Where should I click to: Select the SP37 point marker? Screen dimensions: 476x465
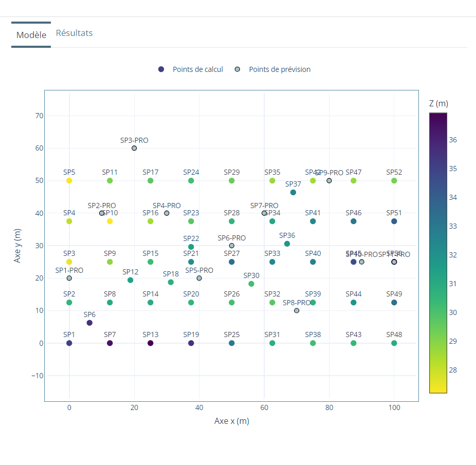pyautogui.click(x=293, y=193)
